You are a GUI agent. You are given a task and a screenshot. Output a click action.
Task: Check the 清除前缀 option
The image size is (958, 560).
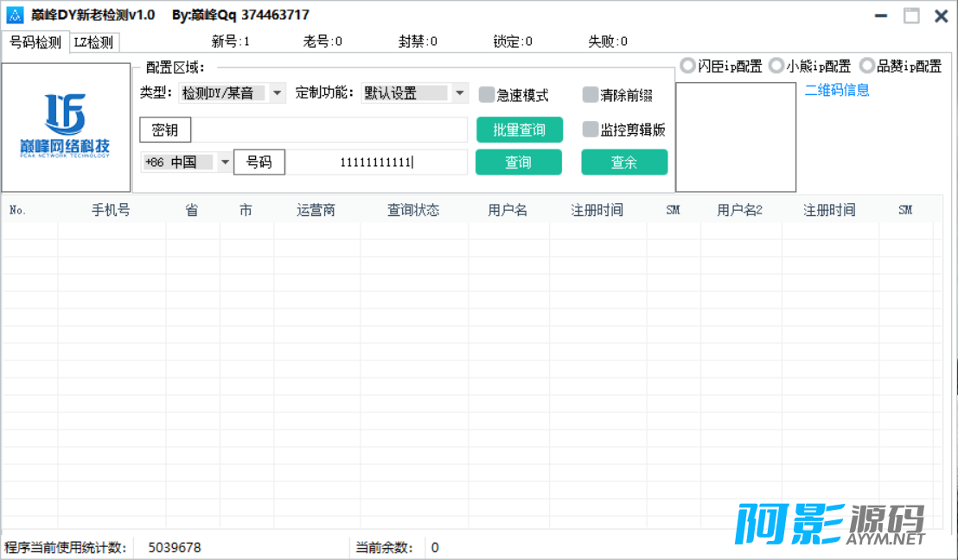pos(591,95)
